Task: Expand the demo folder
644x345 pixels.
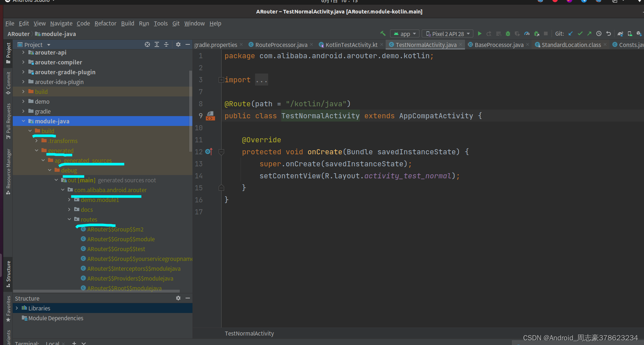Action: (23, 102)
